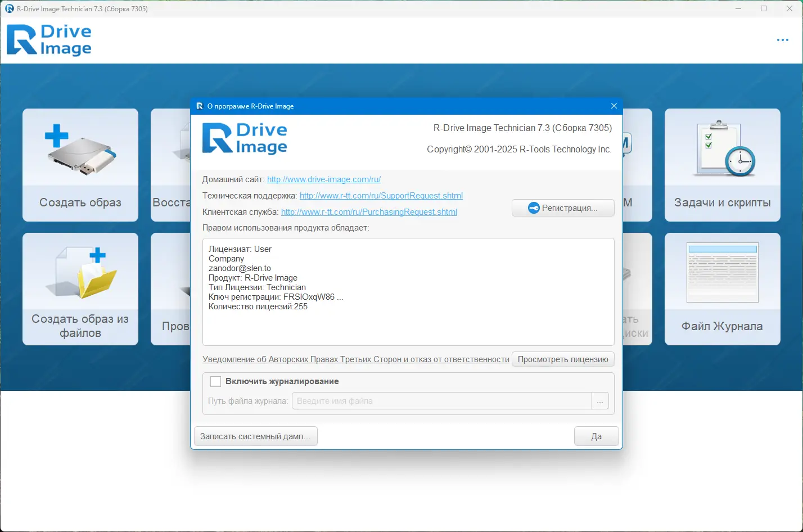
Task: Click the Количество лицензий:255 line
Action: pos(258,306)
